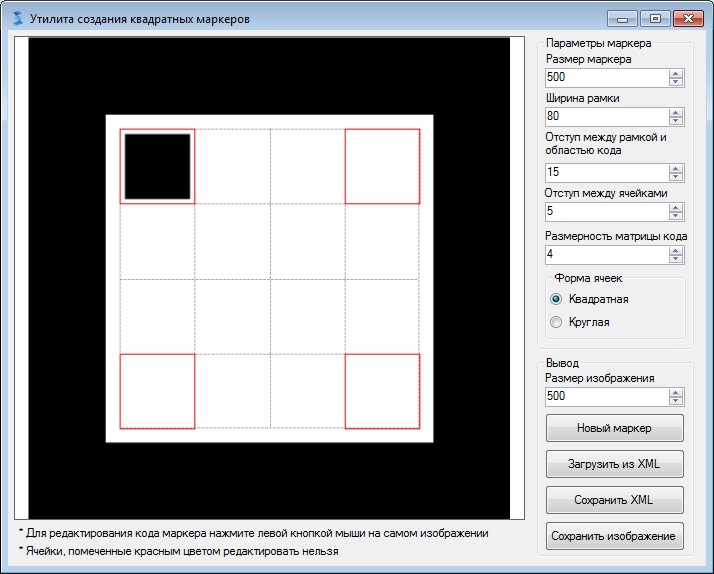This screenshot has height=574, width=714.
Task: Select the Круглая cell shape radio button
Action: pyautogui.click(x=556, y=322)
